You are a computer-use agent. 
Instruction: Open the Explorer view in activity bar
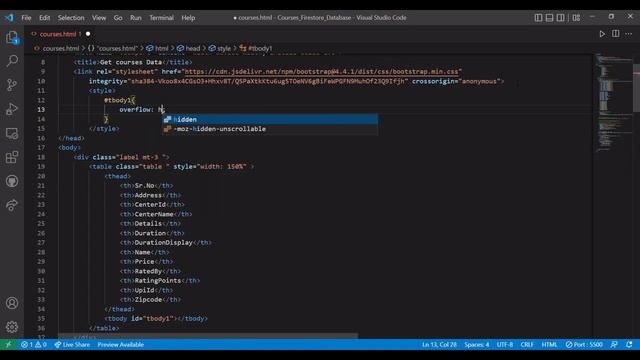(12, 38)
